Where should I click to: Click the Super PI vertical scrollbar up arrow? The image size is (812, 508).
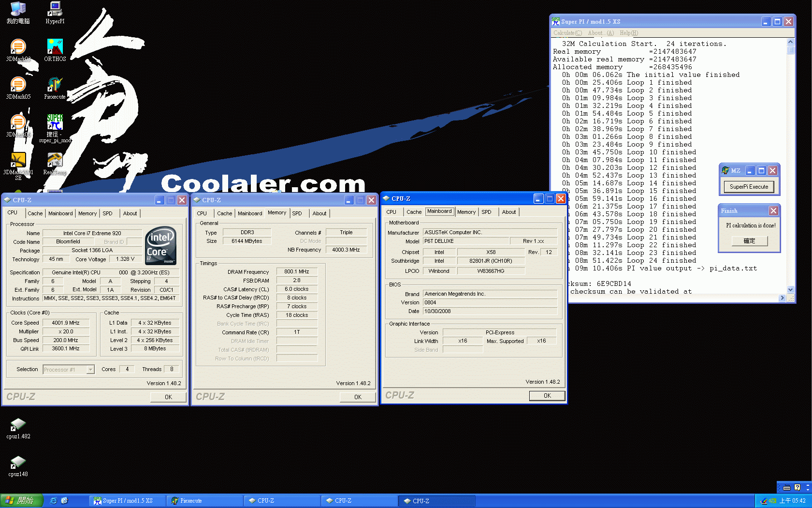pyautogui.click(x=791, y=41)
